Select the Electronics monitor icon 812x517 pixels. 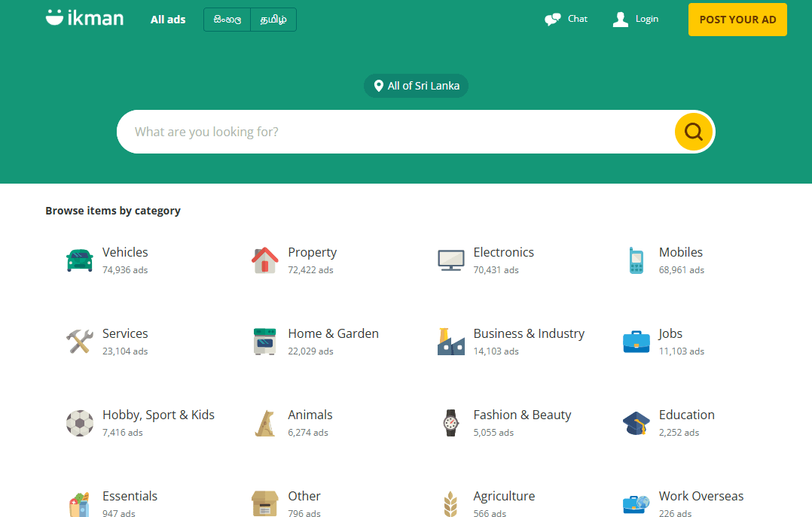pyautogui.click(x=450, y=260)
